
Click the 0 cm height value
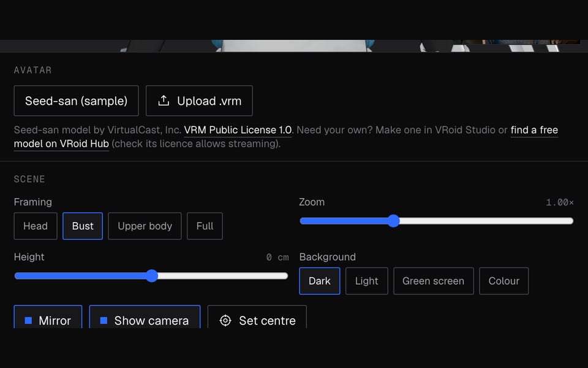point(277,257)
